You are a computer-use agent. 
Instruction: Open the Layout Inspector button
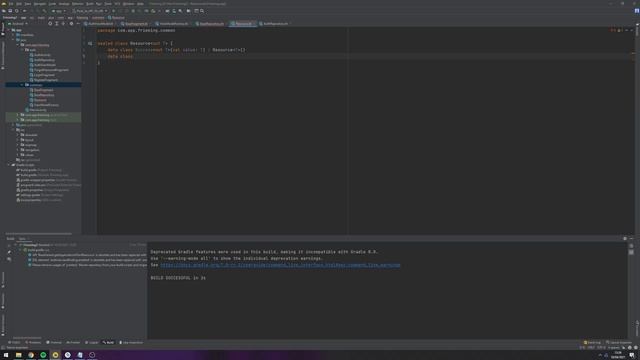pos(619,342)
